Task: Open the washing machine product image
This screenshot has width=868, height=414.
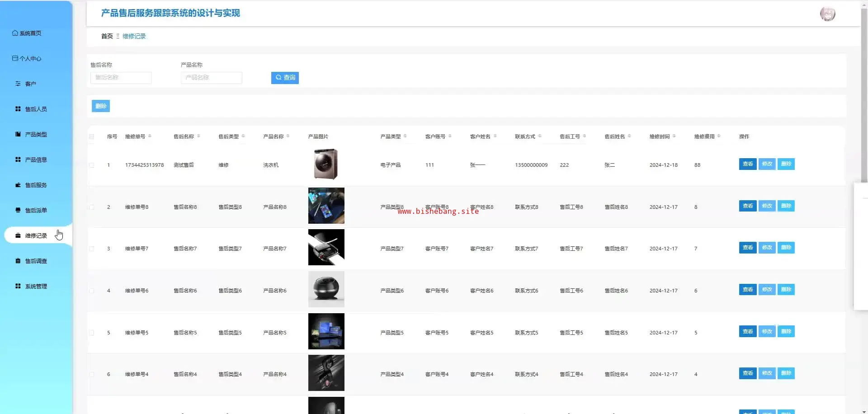Action: pos(326,164)
